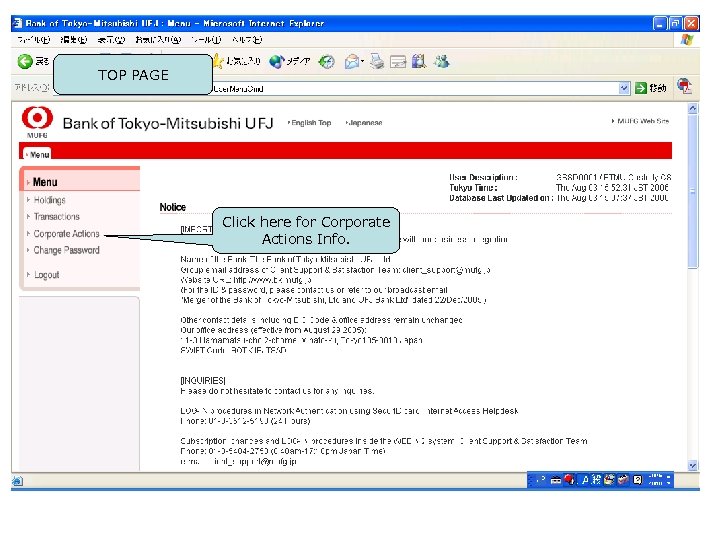Click the Back arrow icon in toolbar
720x540 pixels.
25,62
